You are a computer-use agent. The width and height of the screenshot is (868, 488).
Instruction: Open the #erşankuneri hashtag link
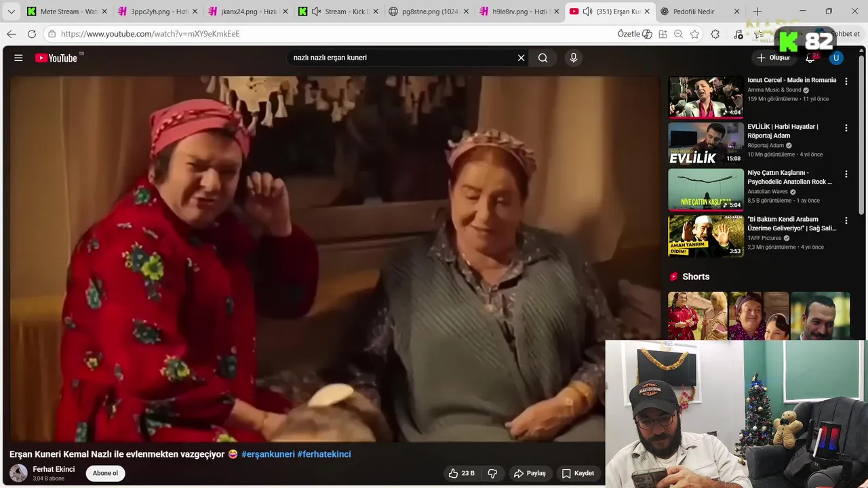[268, 454]
